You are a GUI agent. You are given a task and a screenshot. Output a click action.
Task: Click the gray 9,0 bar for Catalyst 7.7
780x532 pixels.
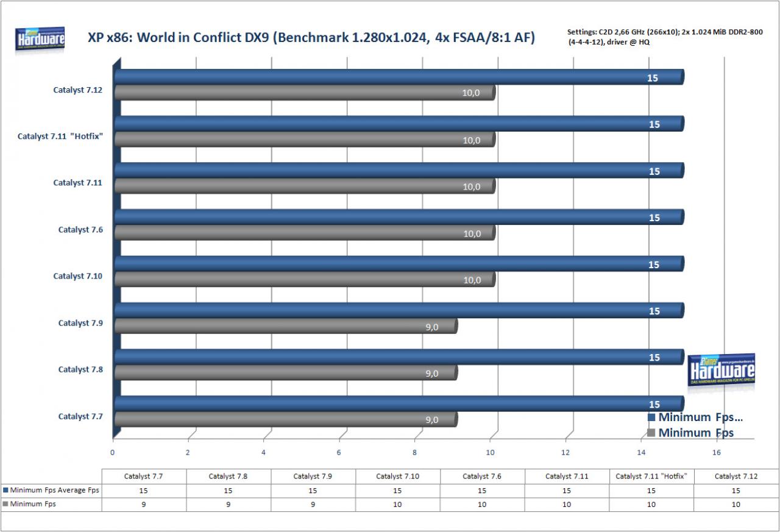(x=286, y=420)
